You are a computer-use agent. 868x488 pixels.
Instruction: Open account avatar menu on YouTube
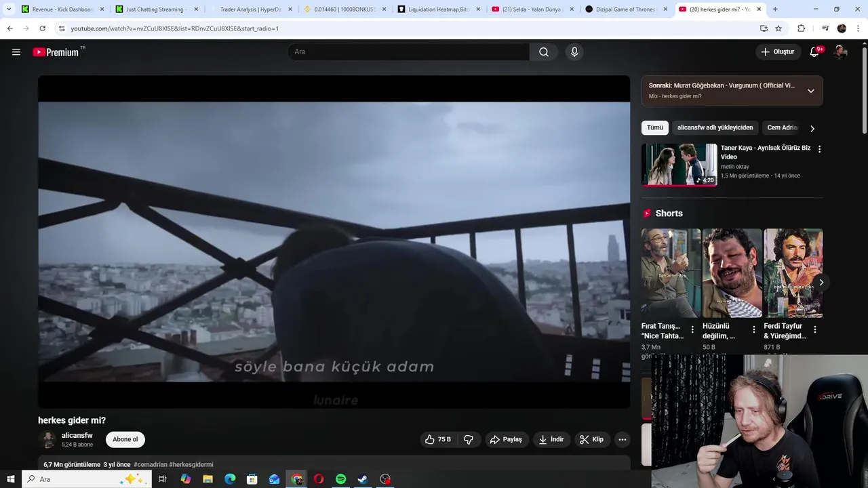coord(840,52)
